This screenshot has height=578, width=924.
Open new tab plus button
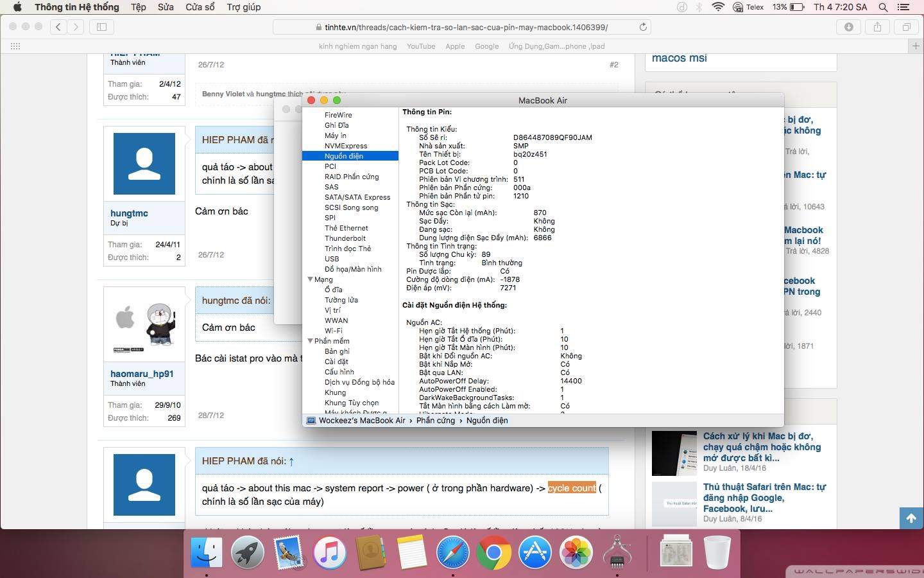[x=916, y=46]
